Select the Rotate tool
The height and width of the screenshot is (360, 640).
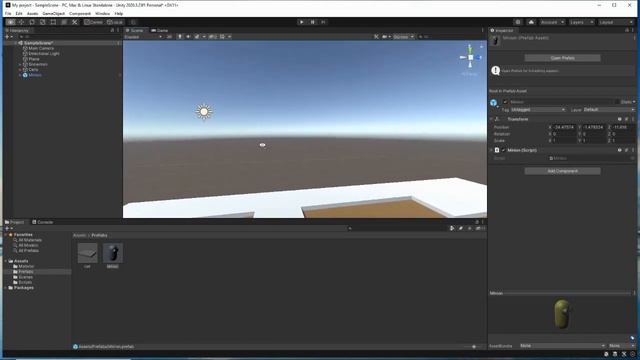click(32, 22)
